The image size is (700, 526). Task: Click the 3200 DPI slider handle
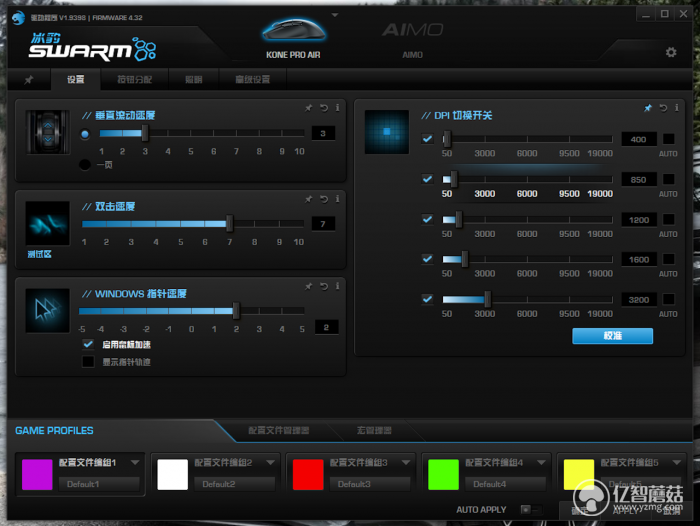(x=488, y=299)
